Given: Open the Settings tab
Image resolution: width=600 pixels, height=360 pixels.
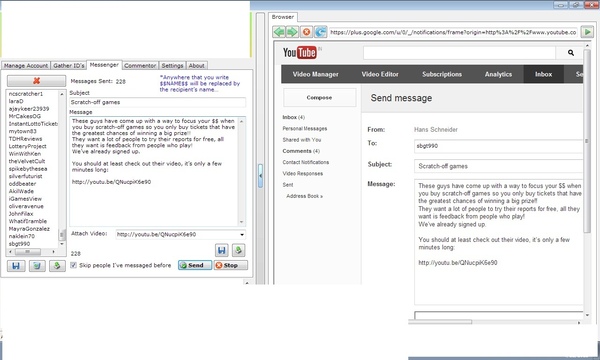Looking at the screenshot, I should coord(172,65).
